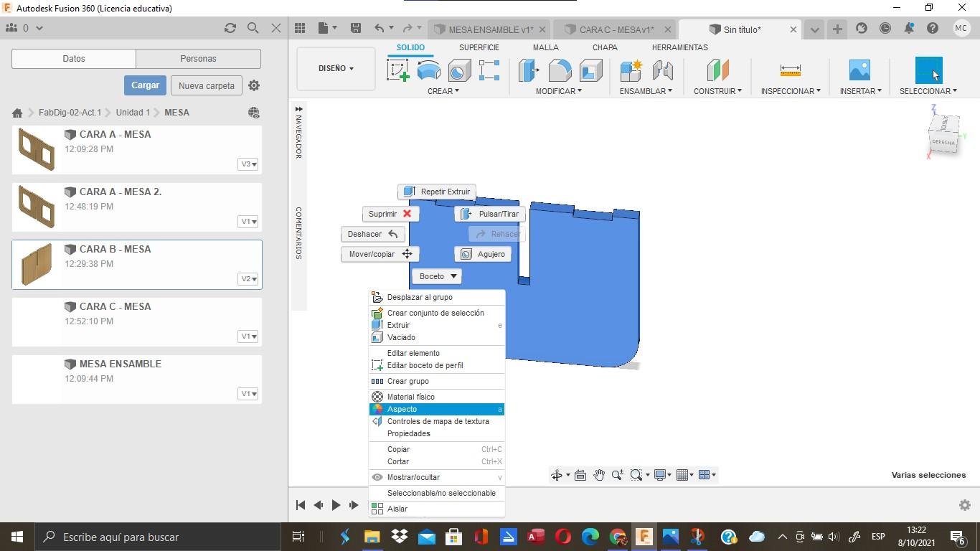Screen dimensions: 980x551
Task: Open the INSPECCIONAR dropdown menu
Action: click(x=791, y=91)
